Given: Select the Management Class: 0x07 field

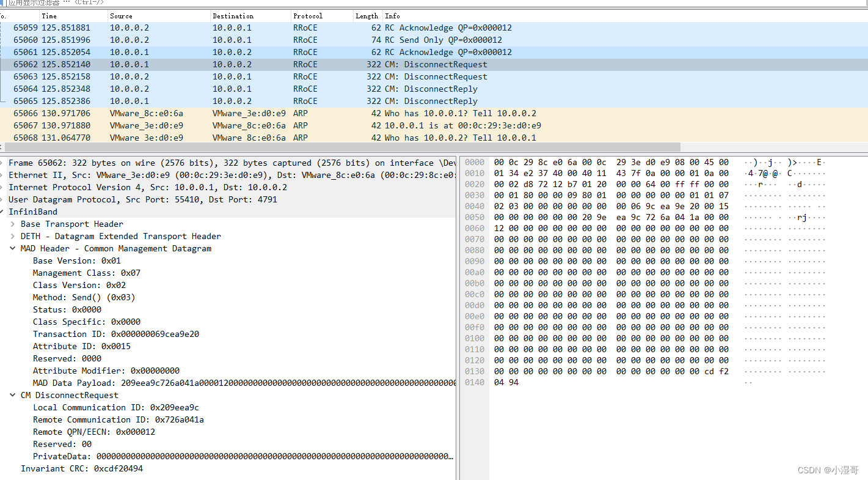Looking at the screenshot, I should coord(87,273).
